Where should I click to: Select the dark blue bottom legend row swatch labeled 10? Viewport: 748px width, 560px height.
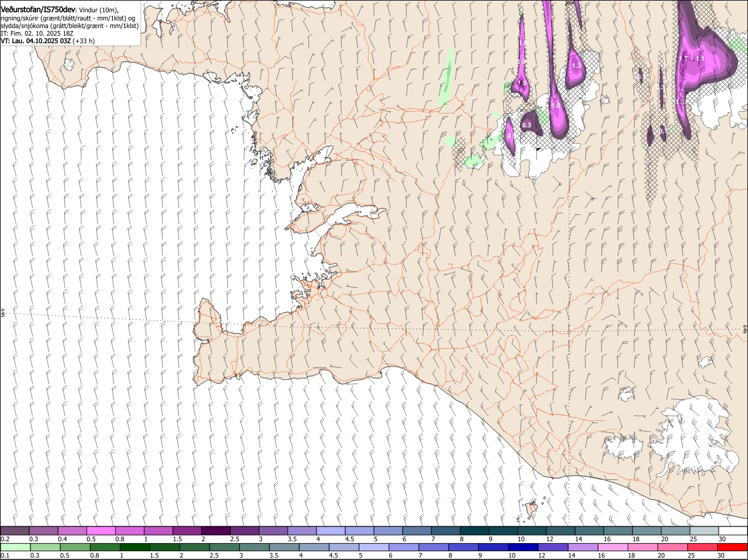pyautogui.click(x=522, y=548)
